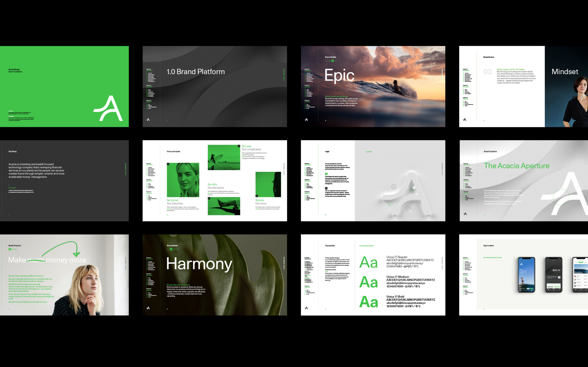Click small Acacia logo on Typography slide

306,308
